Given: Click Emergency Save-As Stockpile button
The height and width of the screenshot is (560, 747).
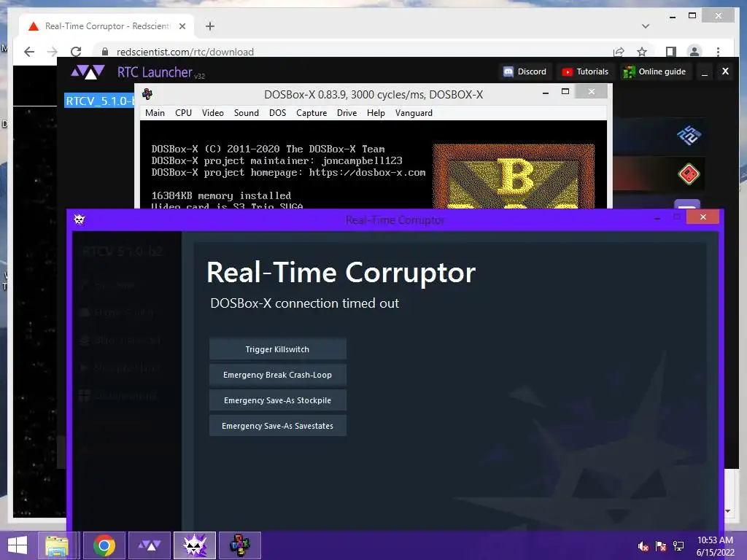Looking at the screenshot, I should (x=278, y=400).
